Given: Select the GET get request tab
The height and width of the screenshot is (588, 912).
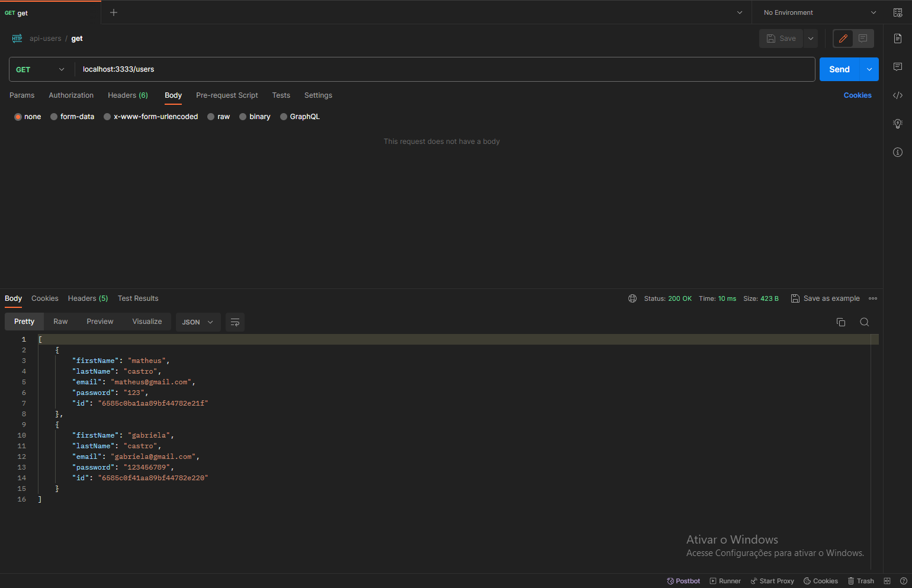Looking at the screenshot, I should point(50,12).
